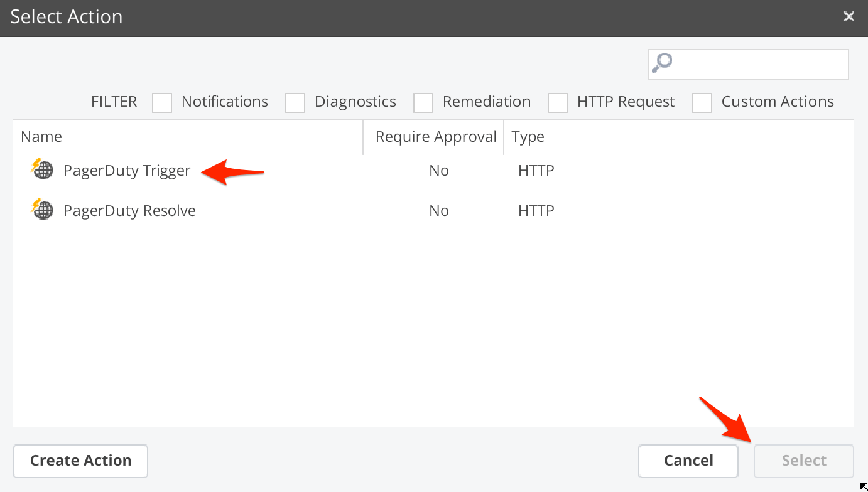
Task: Enable the Custom Actions filter
Action: (702, 102)
